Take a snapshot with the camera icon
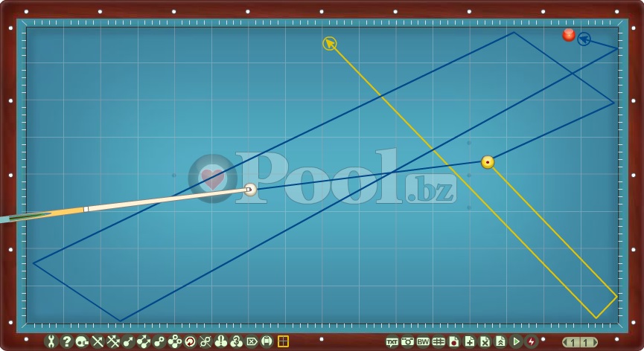 (407, 342)
